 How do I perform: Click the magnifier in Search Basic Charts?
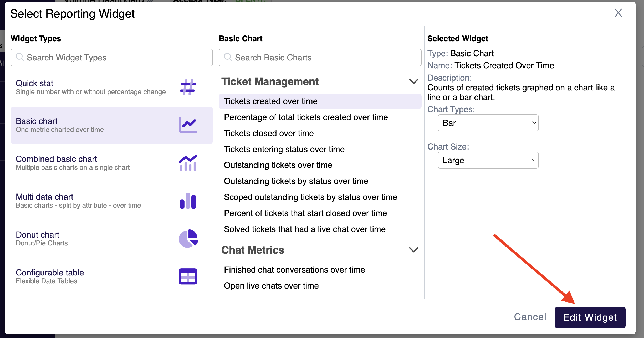[x=228, y=57]
